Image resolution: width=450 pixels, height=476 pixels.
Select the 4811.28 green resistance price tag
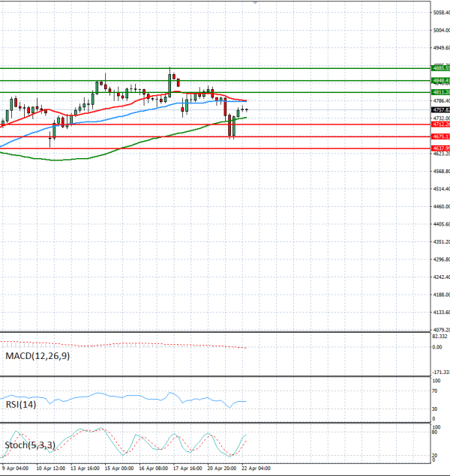[x=440, y=92]
